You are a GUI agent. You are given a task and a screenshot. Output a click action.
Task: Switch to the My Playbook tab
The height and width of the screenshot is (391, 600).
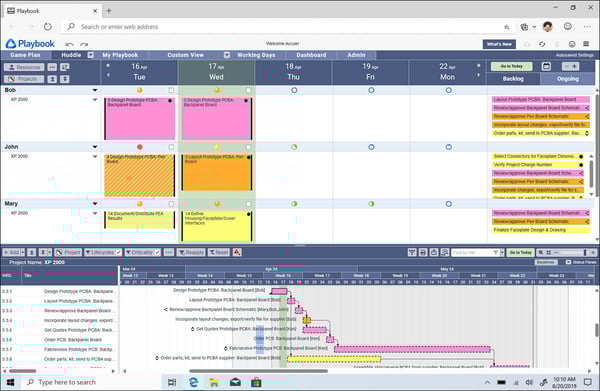(x=120, y=55)
